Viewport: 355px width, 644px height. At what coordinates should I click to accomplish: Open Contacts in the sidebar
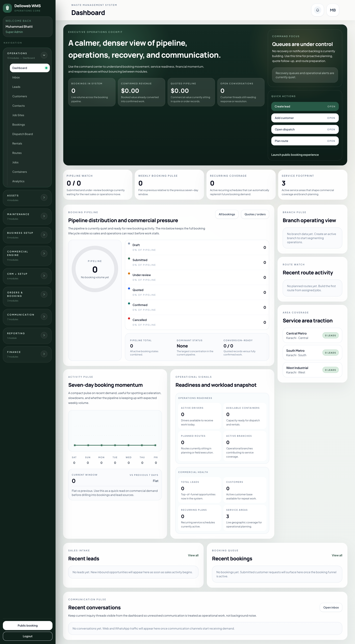pos(30,106)
